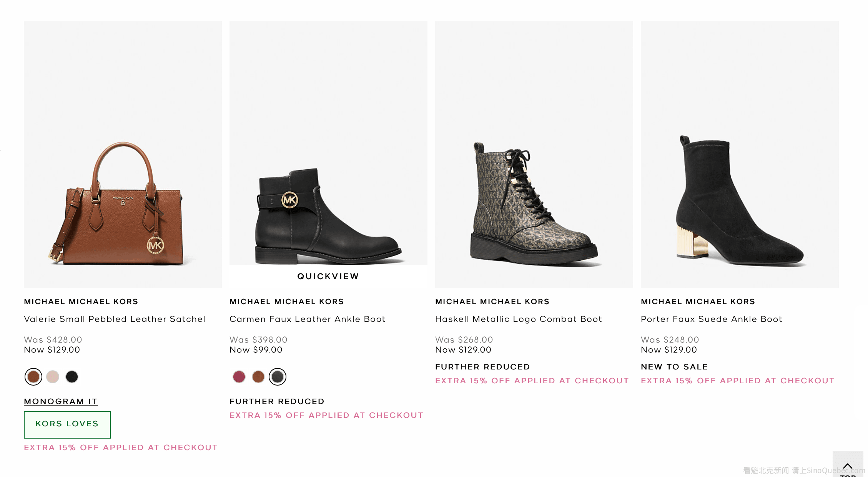Open Carmen Faux Leather Ankle Boot title

308,319
